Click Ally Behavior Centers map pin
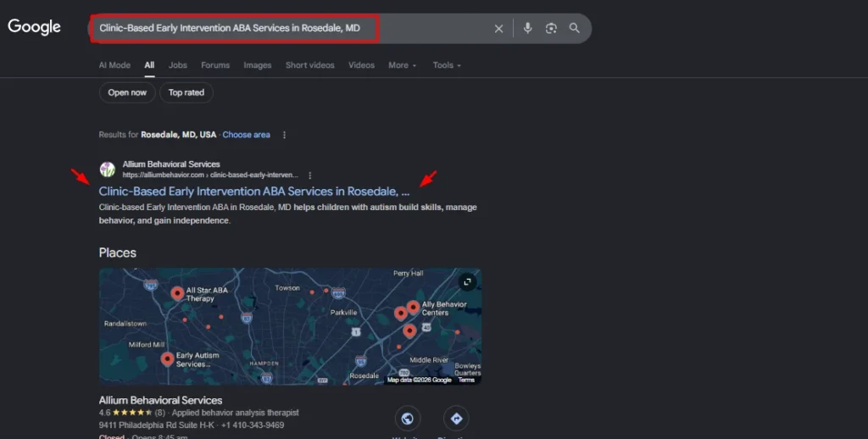868x439 pixels. [x=413, y=308]
